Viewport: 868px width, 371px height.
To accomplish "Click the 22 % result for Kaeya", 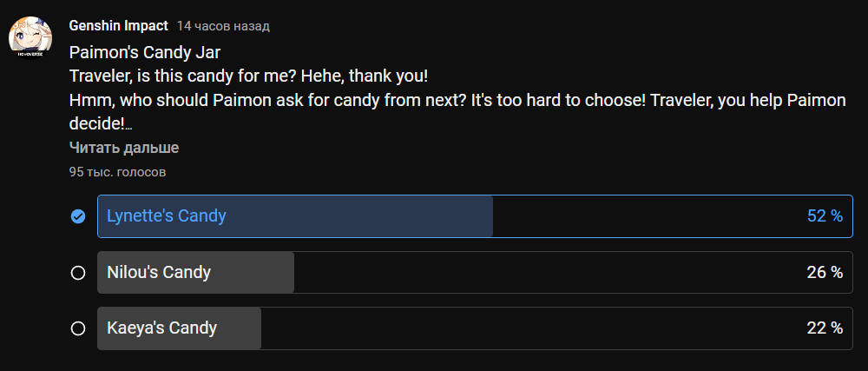I will (x=825, y=328).
